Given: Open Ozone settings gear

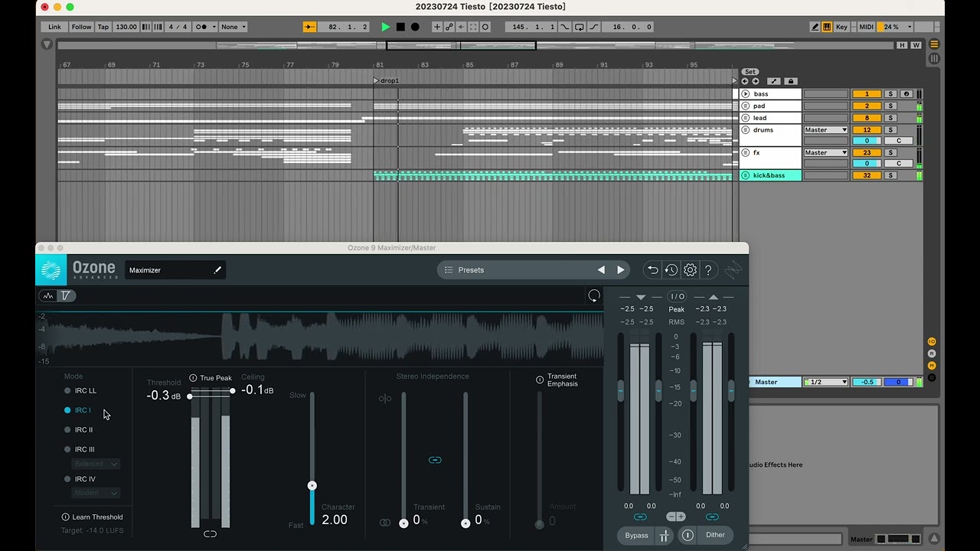Looking at the screenshot, I should coord(690,270).
